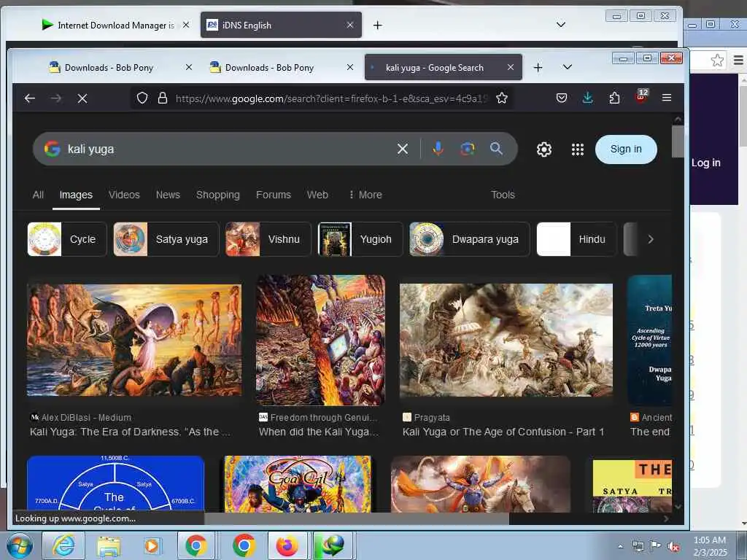Image resolution: width=747 pixels, height=560 pixels.
Task: Filter images by Dwapara yuga chip
Action: (x=469, y=239)
